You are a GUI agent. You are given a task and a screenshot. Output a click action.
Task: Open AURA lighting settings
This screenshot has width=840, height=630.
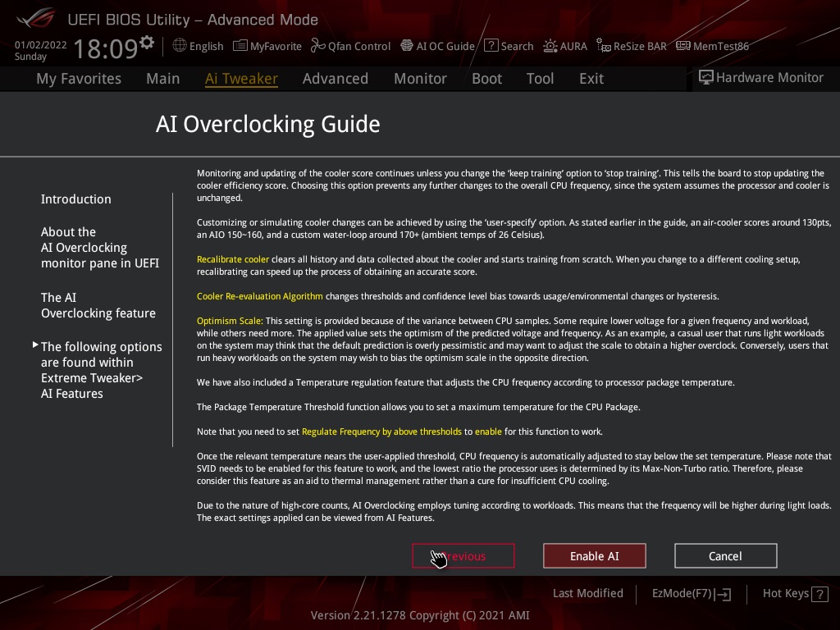(x=565, y=46)
